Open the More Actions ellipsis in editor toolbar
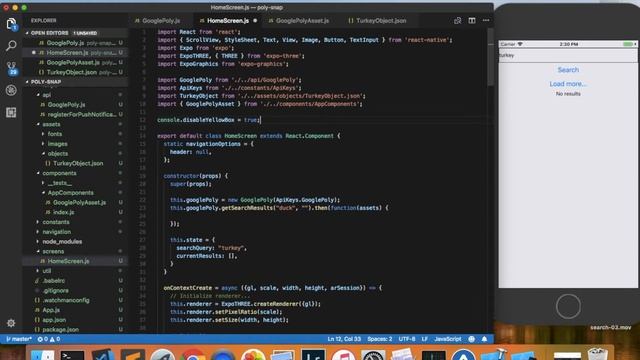Viewport: 640px width, 360px height. [x=486, y=20]
